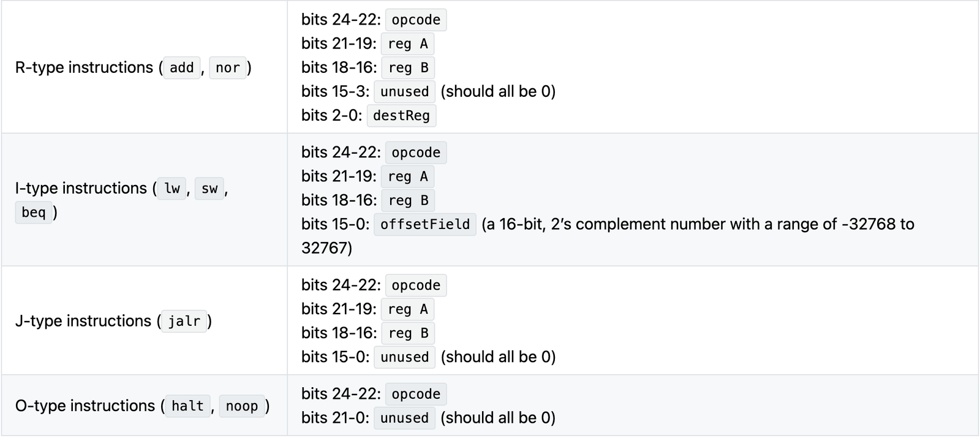Viewport: 980px width, 438px height.
Task: Click unused tag in J-type row
Action: [404, 357]
